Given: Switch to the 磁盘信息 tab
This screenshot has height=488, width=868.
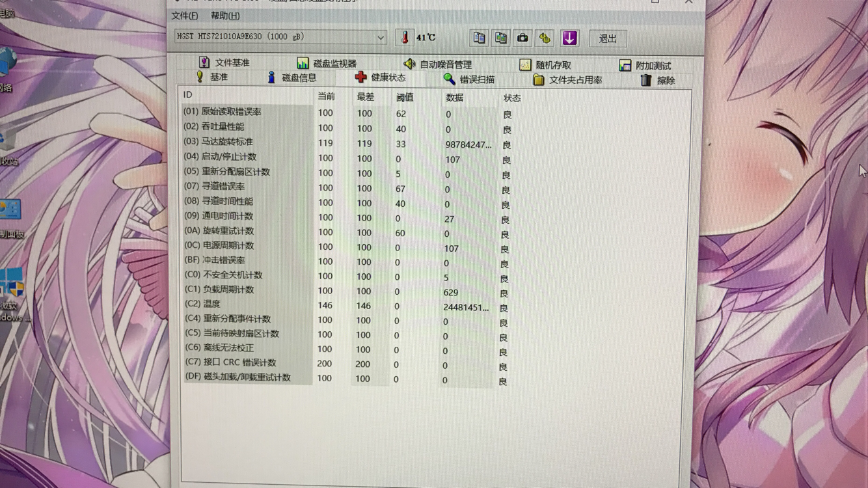Looking at the screenshot, I should coord(291,77).
